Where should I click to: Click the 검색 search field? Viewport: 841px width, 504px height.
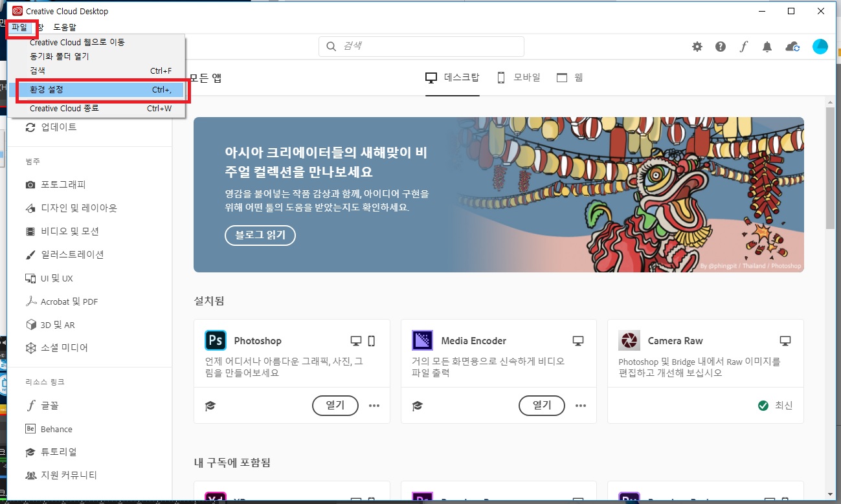coord(421,46)
